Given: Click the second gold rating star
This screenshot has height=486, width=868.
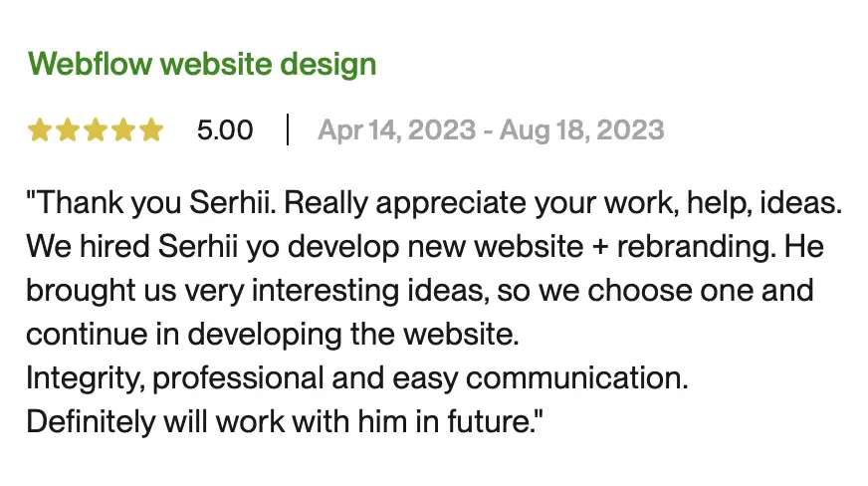Looking at the screenshot, I should pos(68,130).
